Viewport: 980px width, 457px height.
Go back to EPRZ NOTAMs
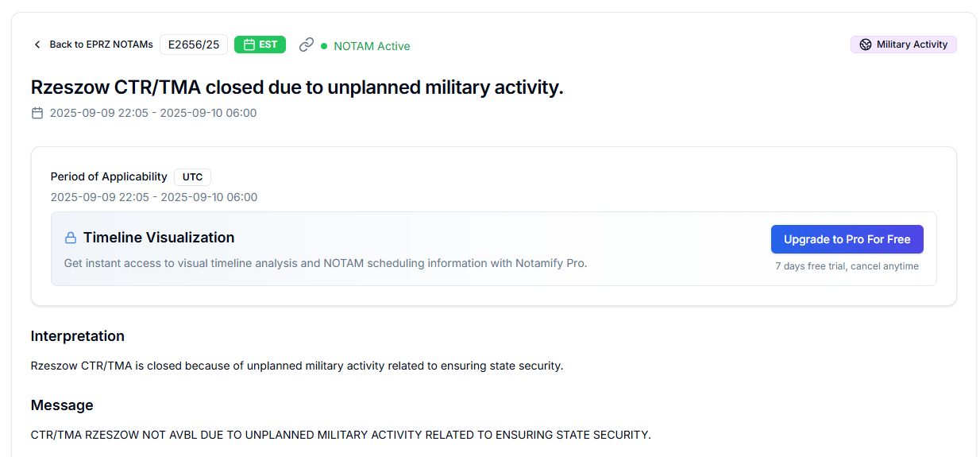click(x=101, y=45)
